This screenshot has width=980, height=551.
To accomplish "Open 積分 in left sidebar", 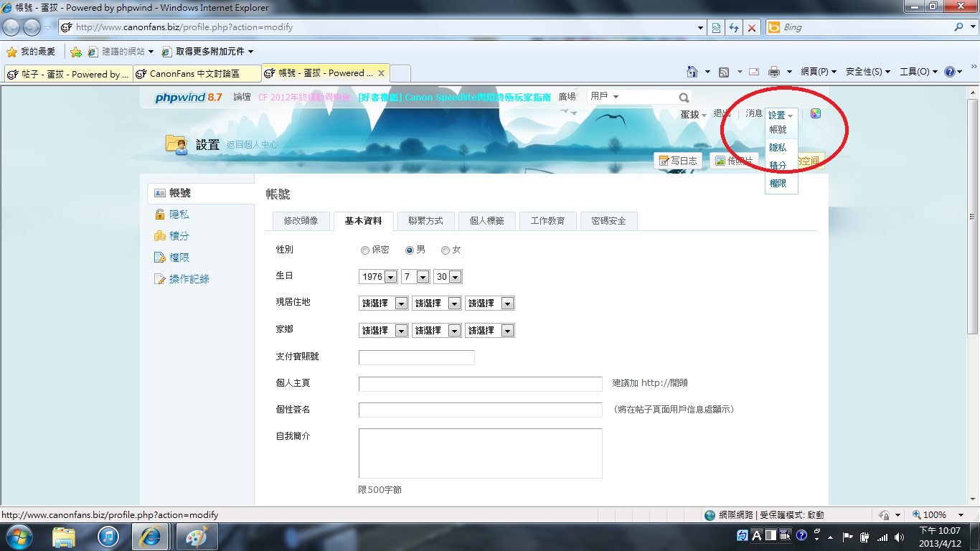I will [x=179, y=236].
